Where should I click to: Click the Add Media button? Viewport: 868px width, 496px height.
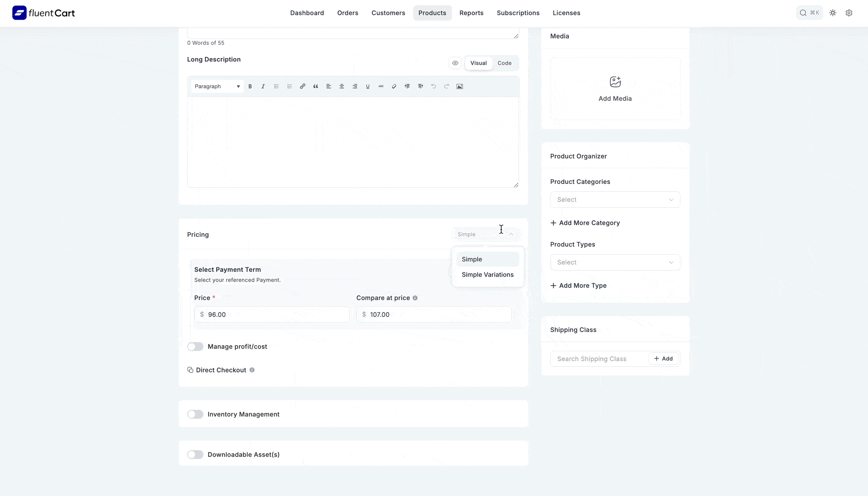pos(615,88)
